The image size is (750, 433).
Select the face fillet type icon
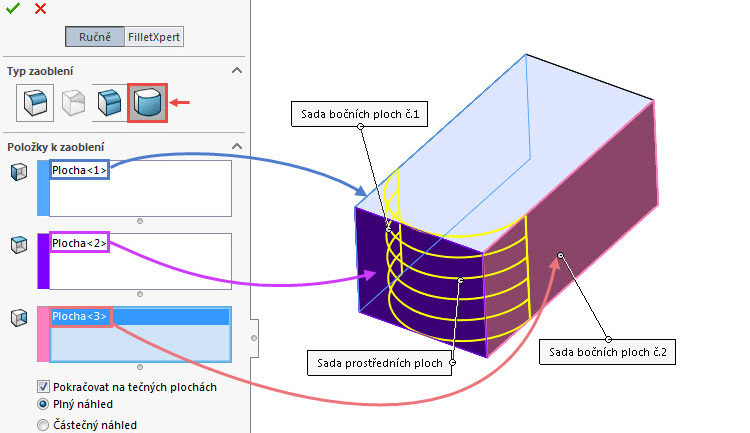tap(110, 103)
